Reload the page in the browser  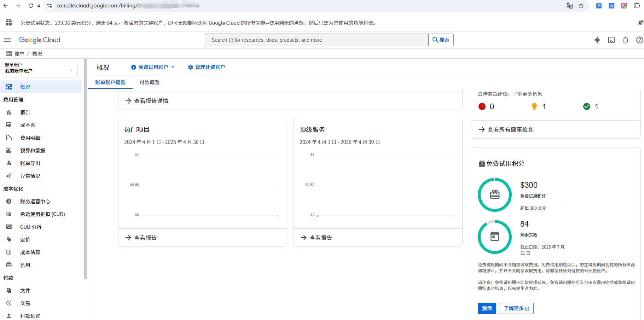click(31, 6)
